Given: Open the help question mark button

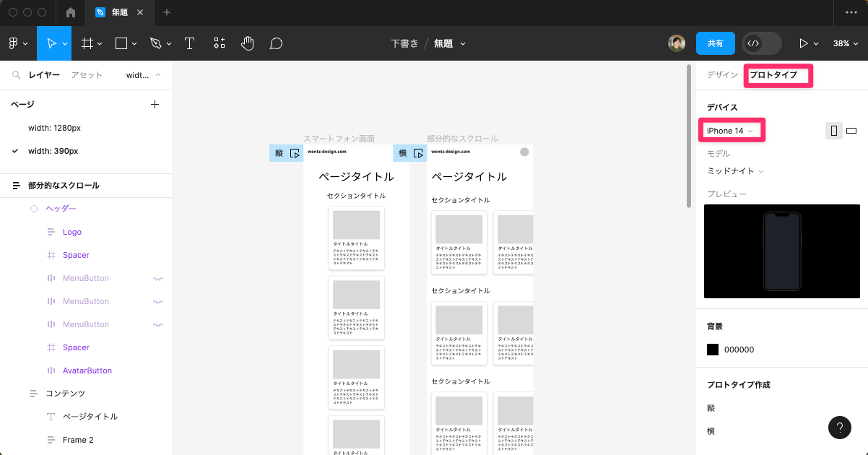Looking at the screenshot, I should (839, 428).
